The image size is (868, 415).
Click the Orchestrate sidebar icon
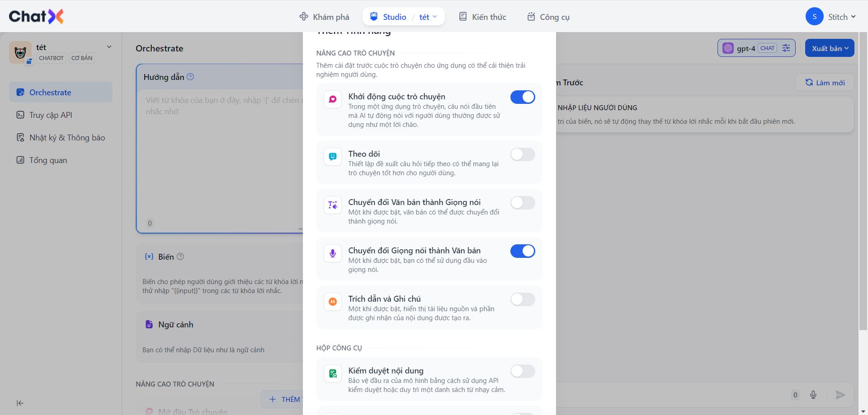point(20,92)
